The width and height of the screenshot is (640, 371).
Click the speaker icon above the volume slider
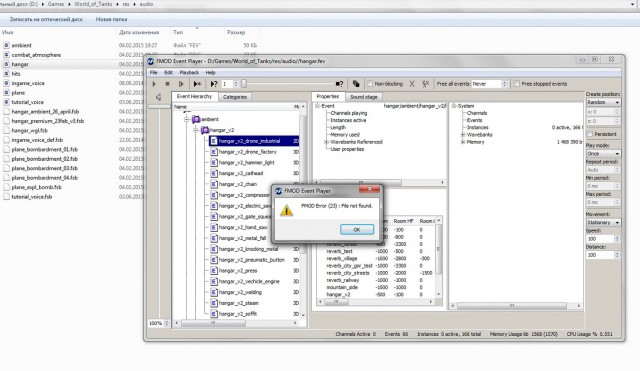158,97
